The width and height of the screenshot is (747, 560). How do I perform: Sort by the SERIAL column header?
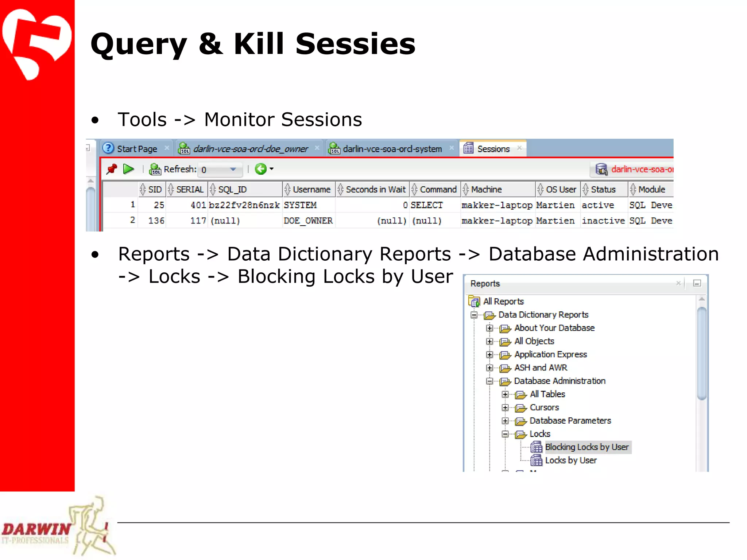pos(187,190)
